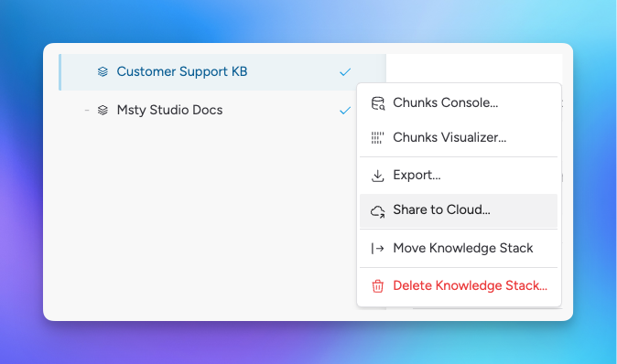Click the stack icon beside Msty Studio Docs

click(103, 110)
